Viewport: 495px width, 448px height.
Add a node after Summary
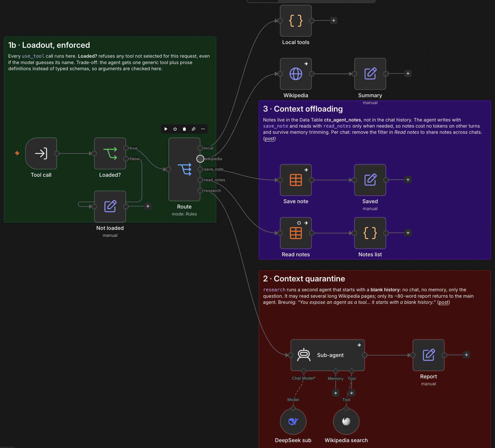tap(408, 73)
